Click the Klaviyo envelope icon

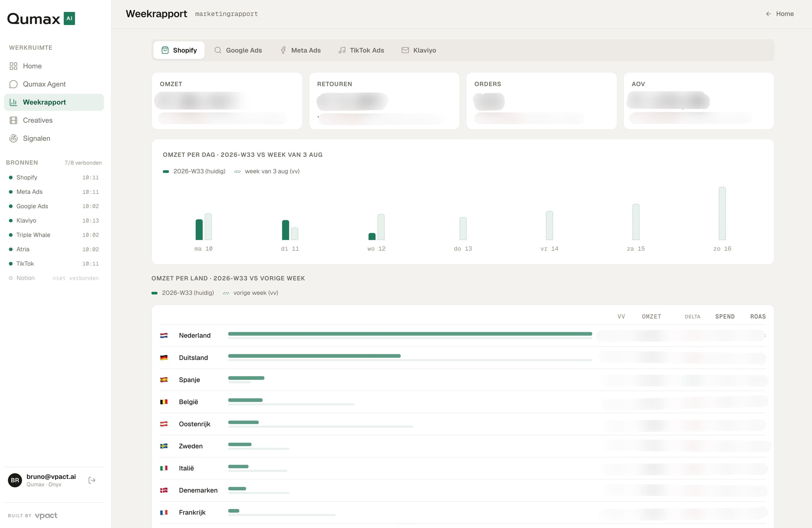405,50
